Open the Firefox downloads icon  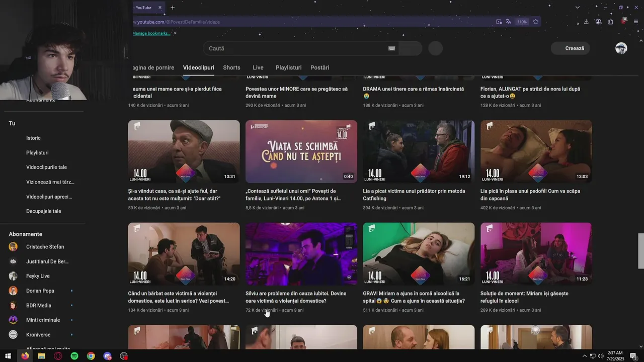[x=586, y=22]
